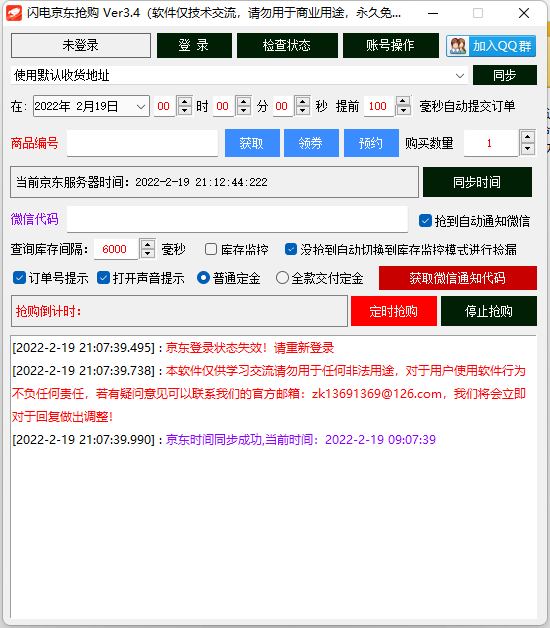Click the 未登录 status button

[x=81, y=45]
